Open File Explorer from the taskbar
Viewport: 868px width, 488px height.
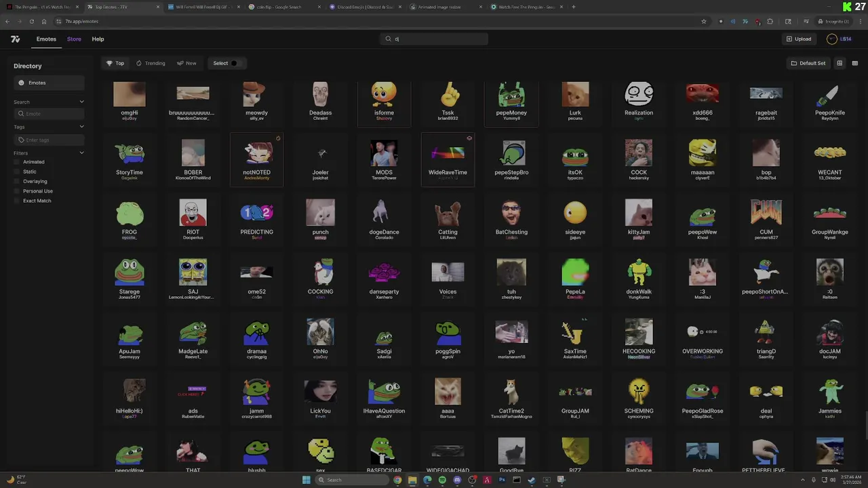tap(412, 480)
